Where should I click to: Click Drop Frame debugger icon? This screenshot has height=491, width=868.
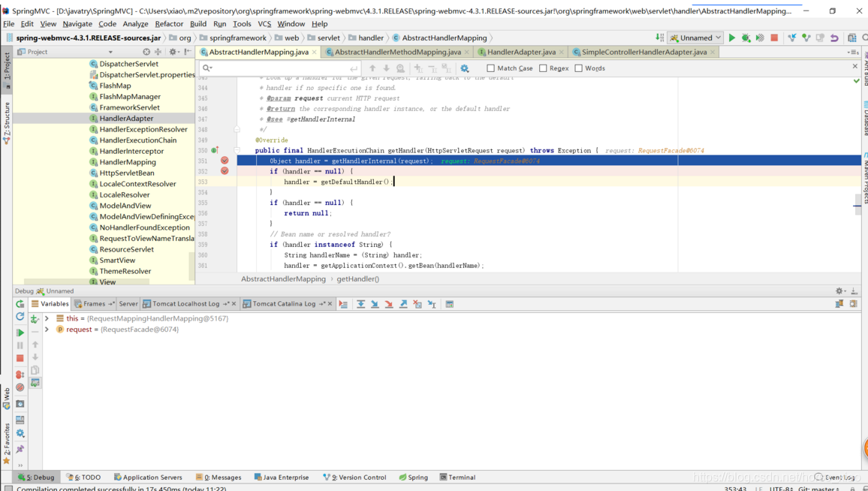tap(417, 304)
